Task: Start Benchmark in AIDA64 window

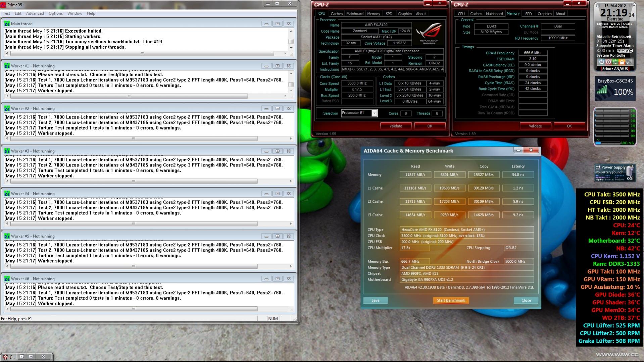Action: [451, 301]
